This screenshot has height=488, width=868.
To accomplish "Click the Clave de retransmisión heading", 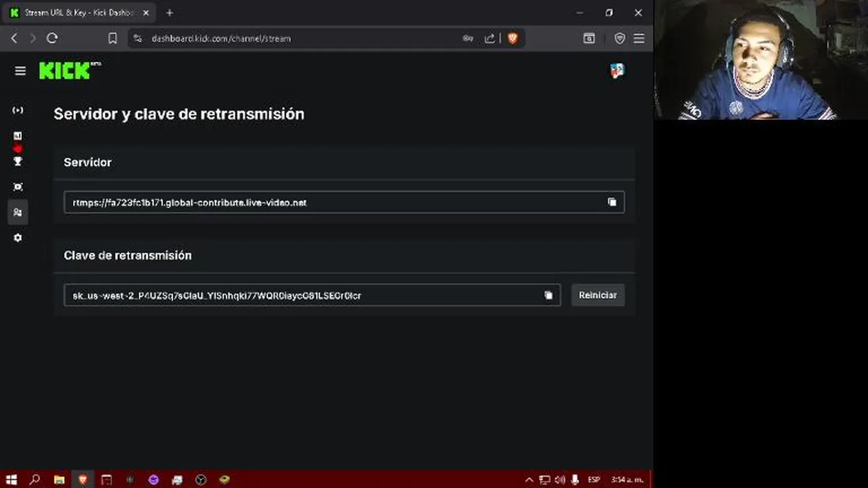I will coord(127,256).
